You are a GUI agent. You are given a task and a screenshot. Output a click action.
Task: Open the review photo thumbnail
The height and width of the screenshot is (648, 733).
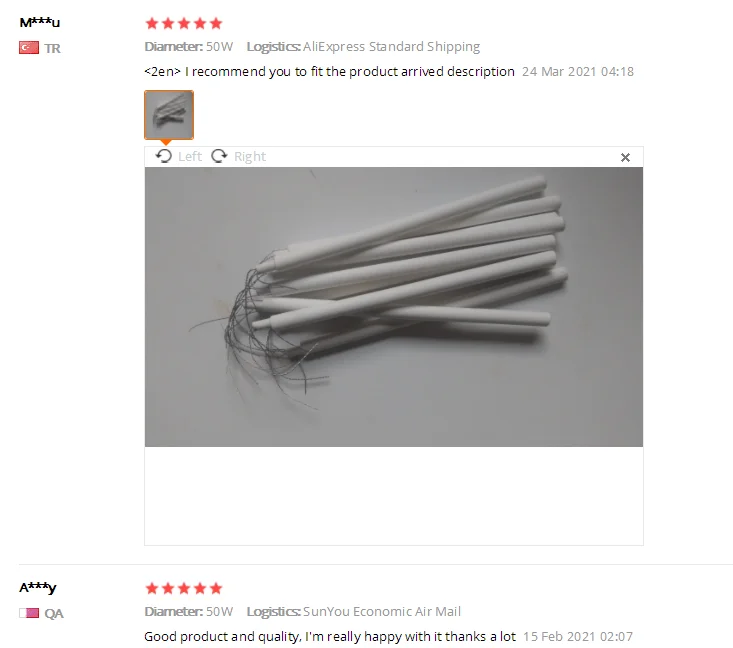(169, 115)
